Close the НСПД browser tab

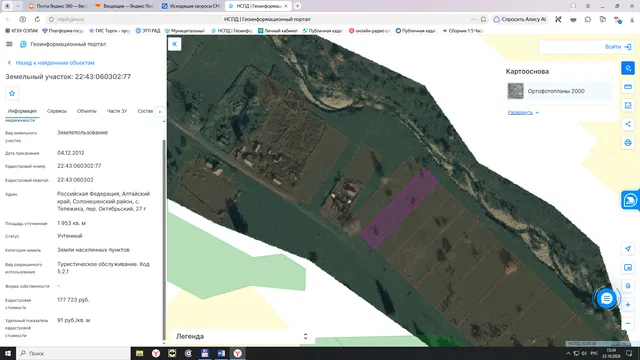[286, 6]
